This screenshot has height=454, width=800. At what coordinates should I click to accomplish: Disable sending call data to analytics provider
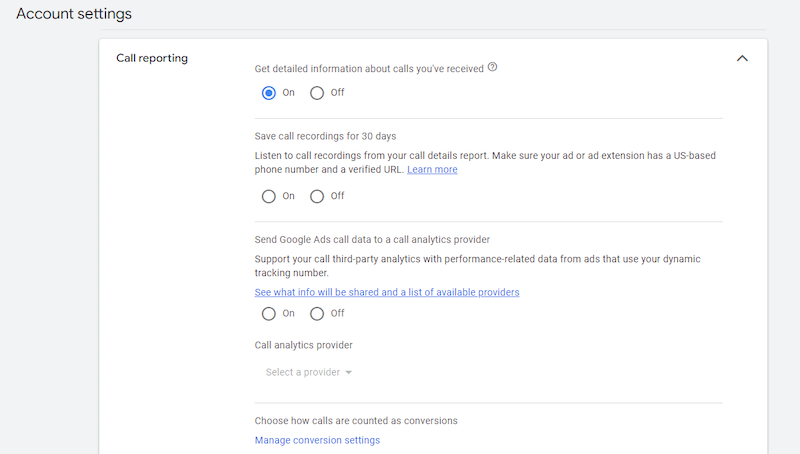[x=317, y=314]
